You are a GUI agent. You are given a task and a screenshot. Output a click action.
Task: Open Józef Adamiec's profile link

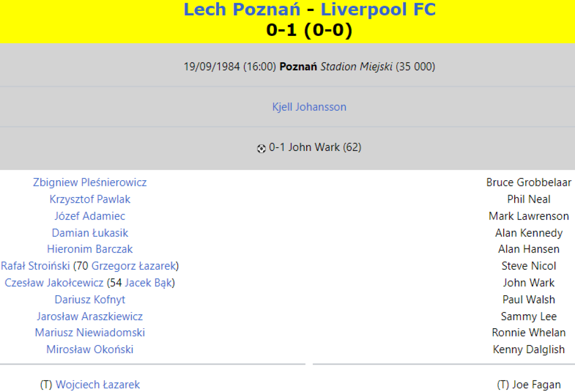tap(90, 216)
